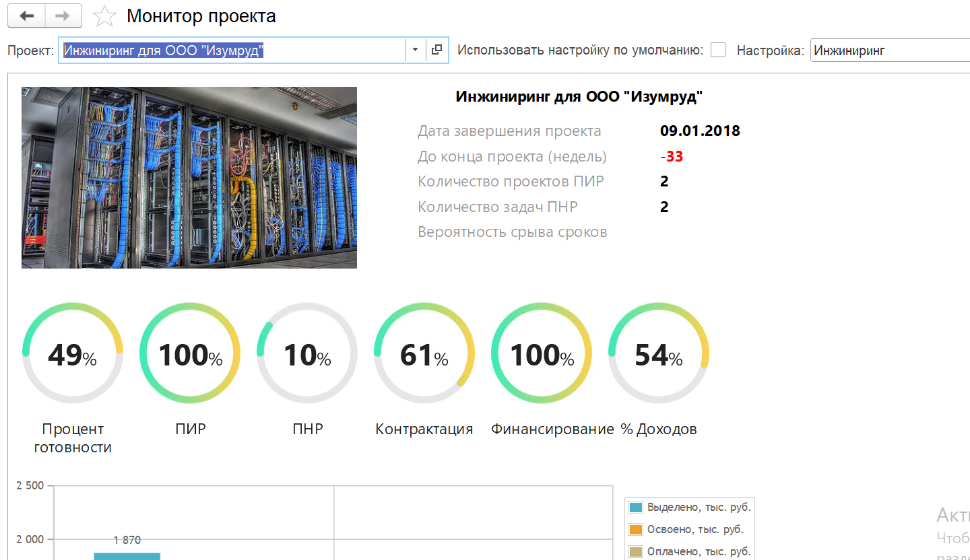This screenshot has height=560, width=970.
Task: Go forward with the right arrow button
Action: point(63,15)
